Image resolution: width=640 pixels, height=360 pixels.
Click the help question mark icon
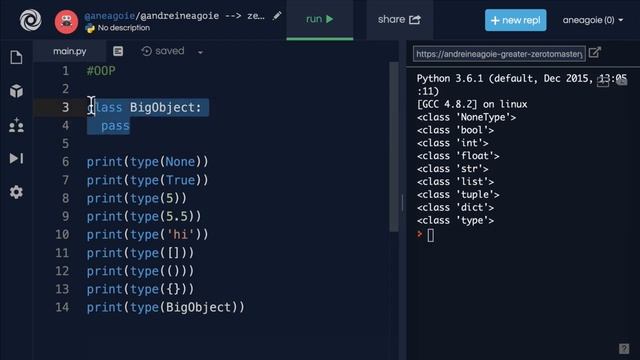point(624,349)
